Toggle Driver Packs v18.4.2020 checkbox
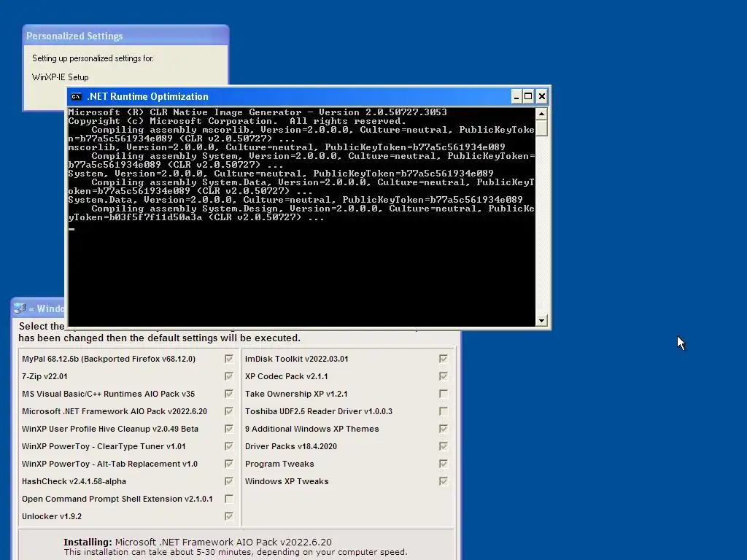The height and width of the screenshot is (560, 747). [x=444, y=446]
